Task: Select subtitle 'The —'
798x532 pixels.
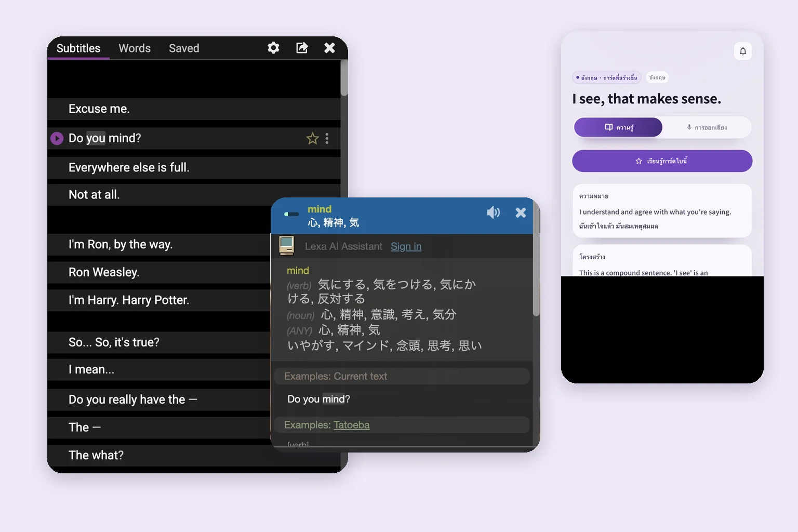Action: coord(159,428)
